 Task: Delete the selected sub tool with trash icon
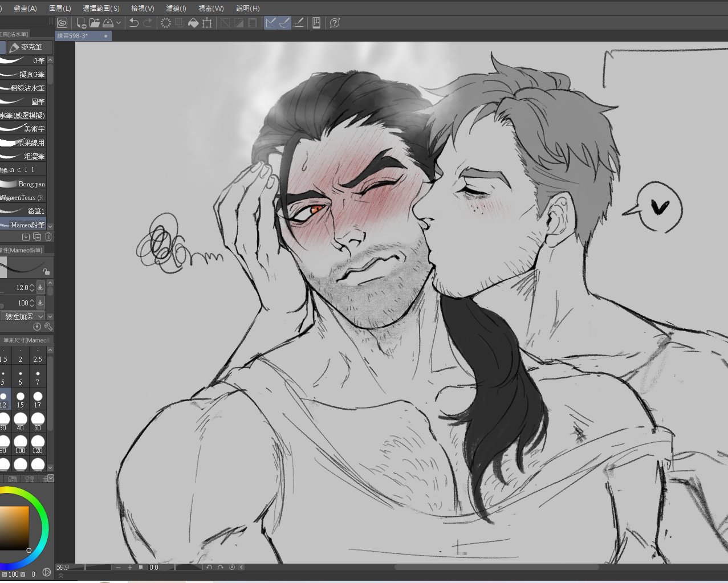[x=48, y=237]
